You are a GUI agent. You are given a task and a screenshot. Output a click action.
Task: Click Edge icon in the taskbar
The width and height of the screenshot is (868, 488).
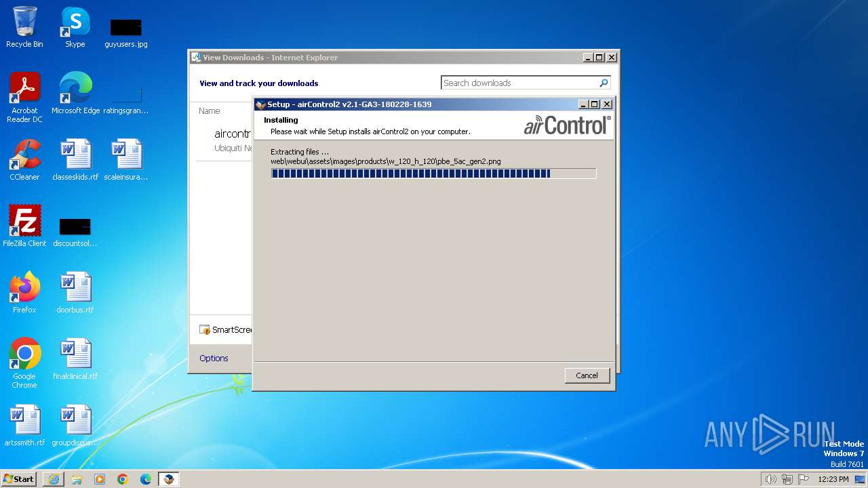tap(146, 479)
